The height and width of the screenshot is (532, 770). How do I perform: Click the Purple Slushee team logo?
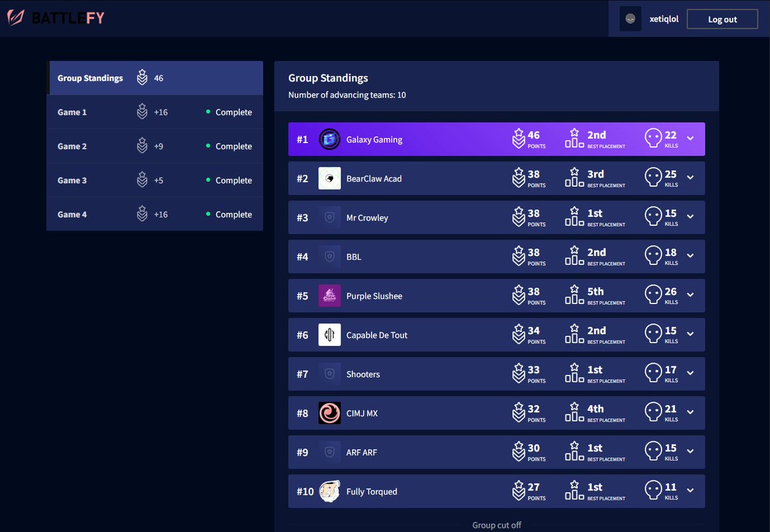pos(329,296)
